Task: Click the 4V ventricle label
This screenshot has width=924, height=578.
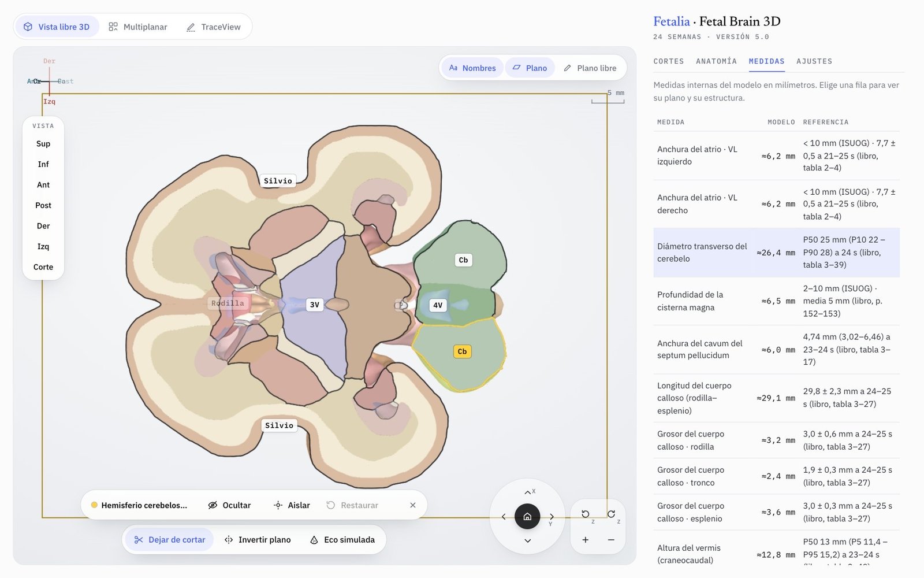Action: pos(438,305)
